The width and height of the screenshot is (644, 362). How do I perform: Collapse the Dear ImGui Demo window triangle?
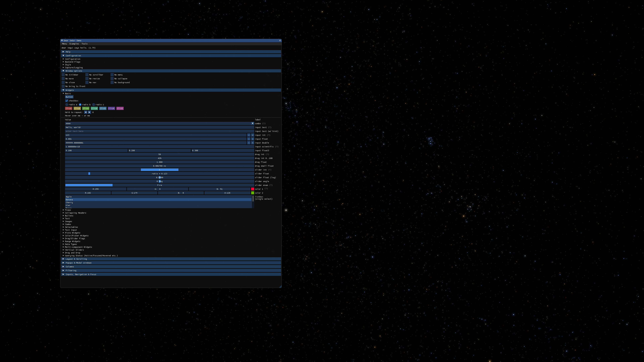click(62, 40)
